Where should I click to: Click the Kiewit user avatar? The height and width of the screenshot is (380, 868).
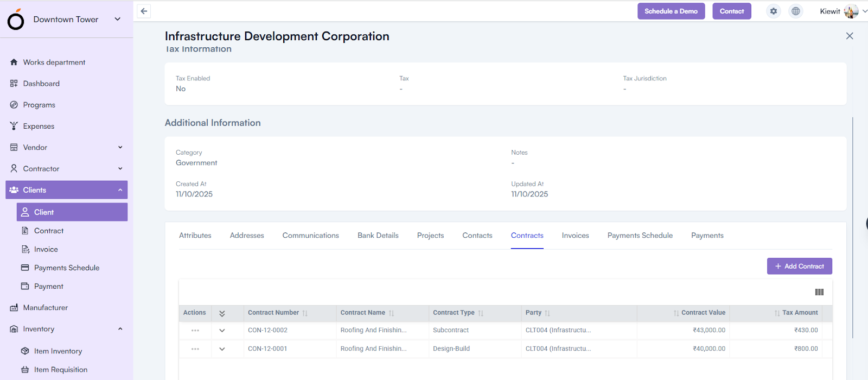tap(851, 11)
